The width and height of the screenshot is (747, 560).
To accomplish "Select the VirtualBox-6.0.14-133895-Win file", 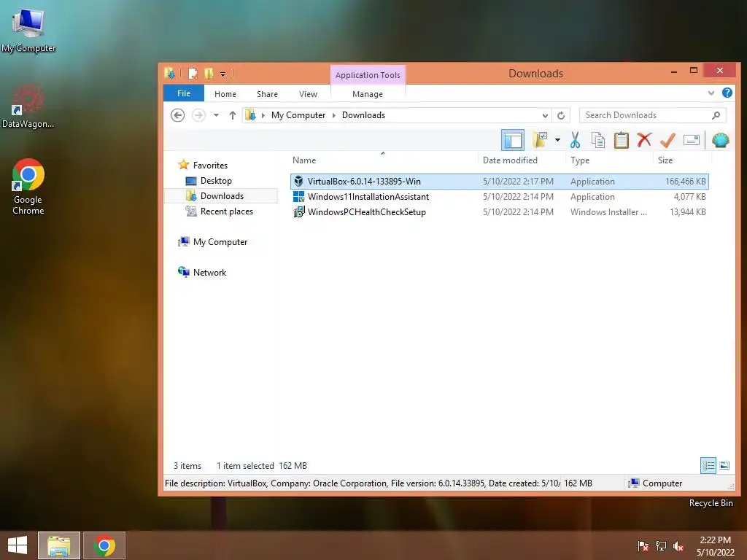I will (x=499, y=182).
